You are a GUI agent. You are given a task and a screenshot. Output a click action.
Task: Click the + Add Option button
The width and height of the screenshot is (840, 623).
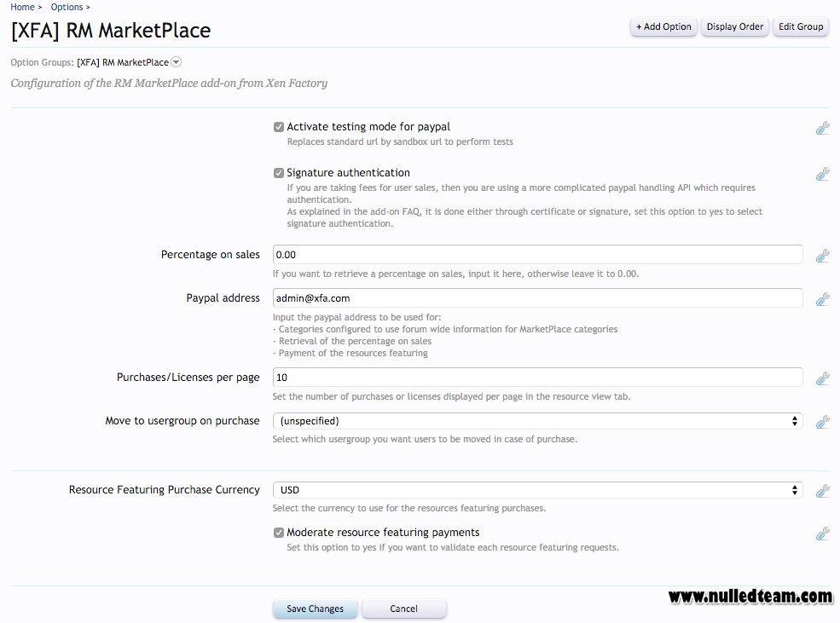point(663,26)
